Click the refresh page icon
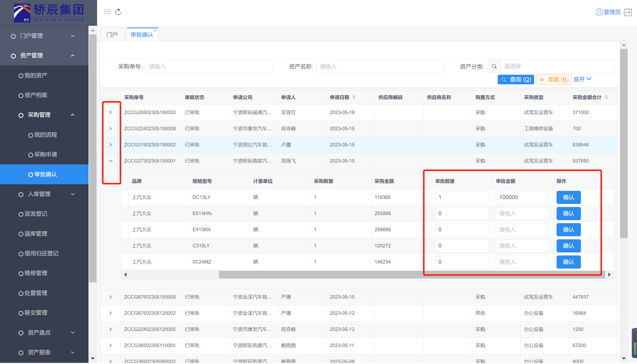Image resolution: width=637 pixels, height=364 pixels. click(x=118, y=12)
